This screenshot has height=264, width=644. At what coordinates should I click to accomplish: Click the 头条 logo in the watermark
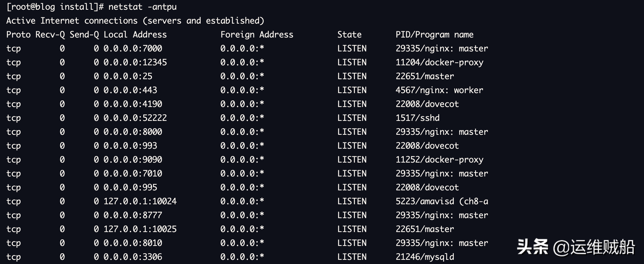532,247
